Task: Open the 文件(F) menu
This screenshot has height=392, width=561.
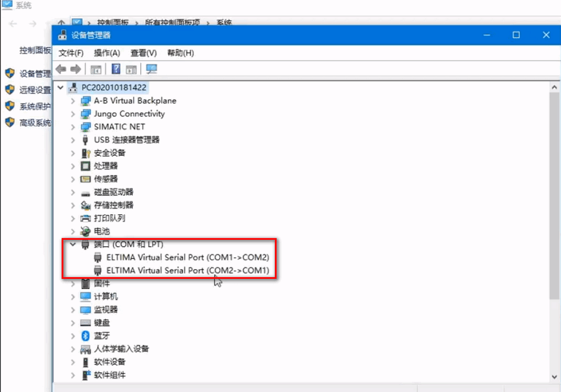Action: (71, 53)
